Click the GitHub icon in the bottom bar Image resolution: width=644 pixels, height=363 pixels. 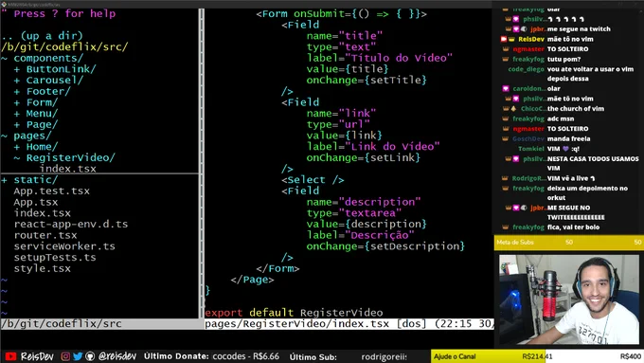coord(90,356)
